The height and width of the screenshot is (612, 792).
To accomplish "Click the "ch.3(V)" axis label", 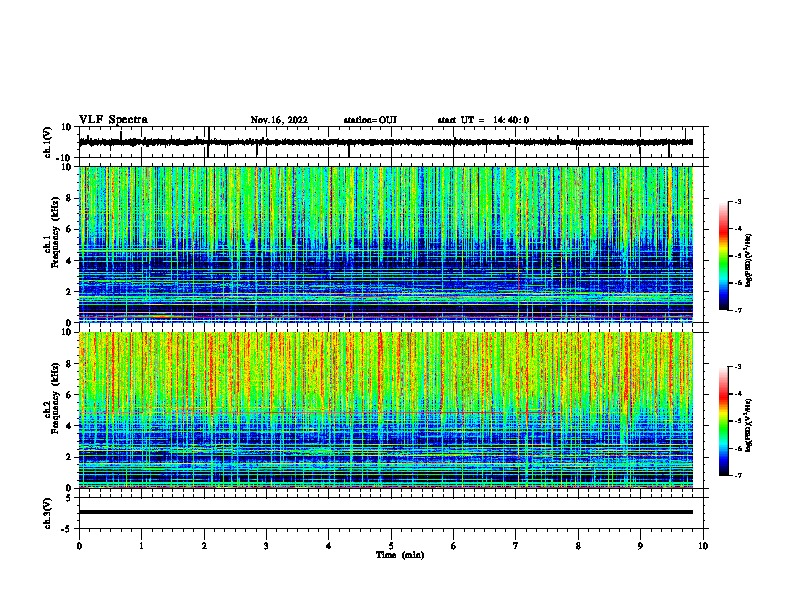I will (48, 513).
